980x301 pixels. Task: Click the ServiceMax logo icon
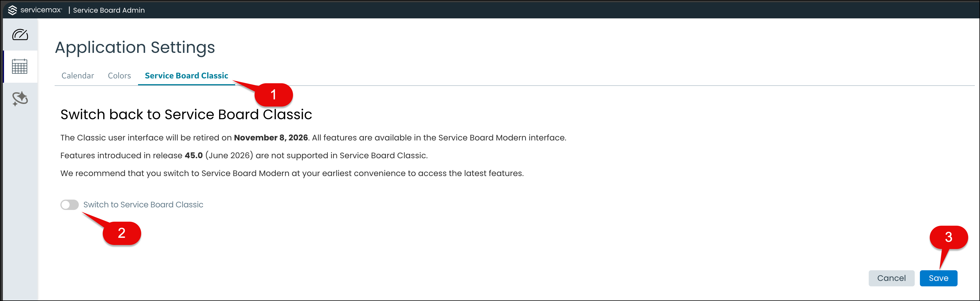(13, 10)
